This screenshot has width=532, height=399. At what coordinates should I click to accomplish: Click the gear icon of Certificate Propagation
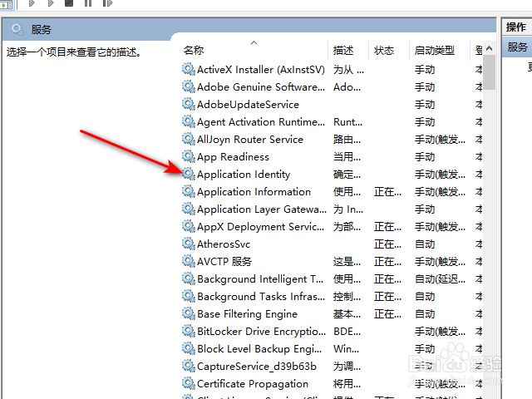coord(189,384)
